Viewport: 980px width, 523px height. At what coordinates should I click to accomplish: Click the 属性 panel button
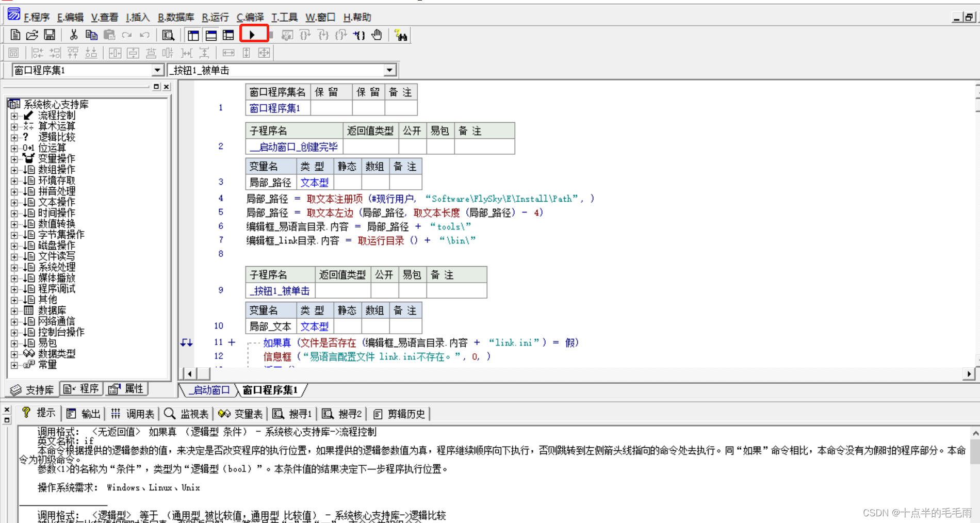pos(126,389)
